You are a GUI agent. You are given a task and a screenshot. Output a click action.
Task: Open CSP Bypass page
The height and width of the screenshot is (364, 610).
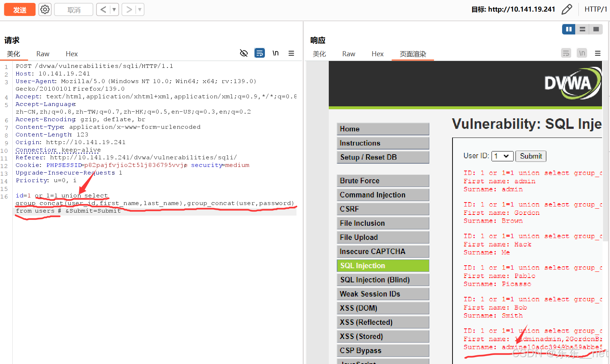(383, 351)
